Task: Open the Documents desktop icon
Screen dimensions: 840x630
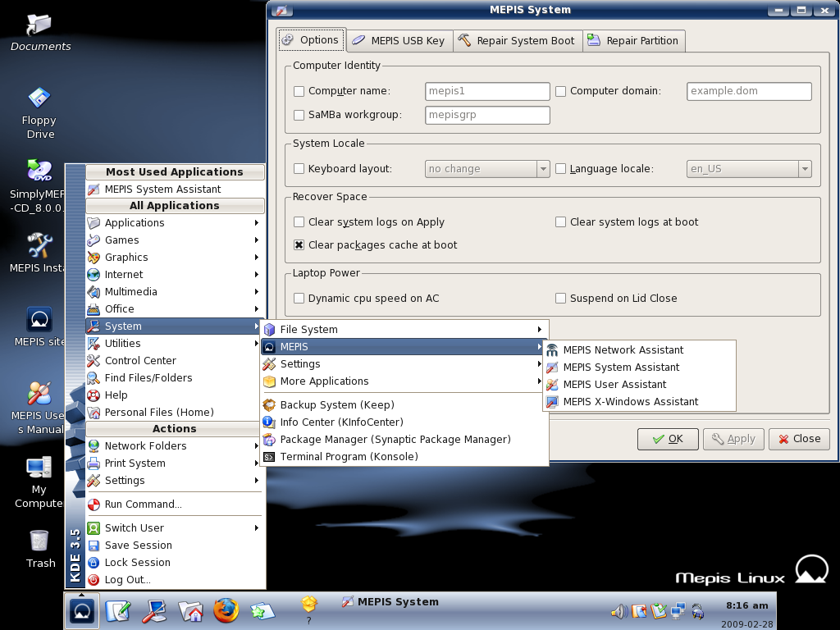Action: pos(40,32)
